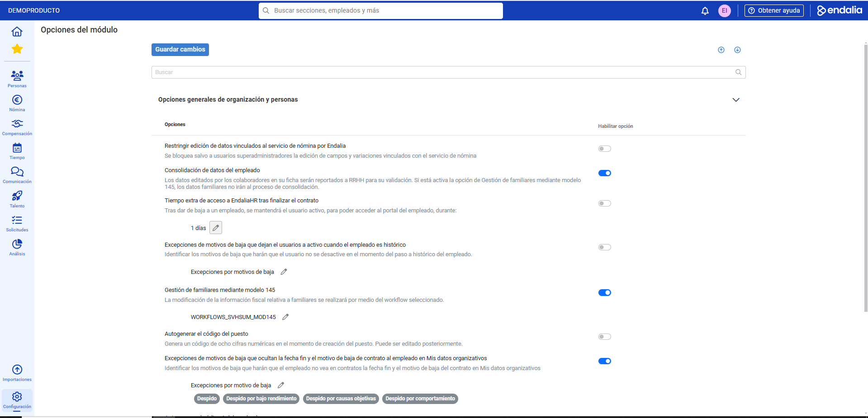Collapse Opciones generales de organización section

point(736,100)
